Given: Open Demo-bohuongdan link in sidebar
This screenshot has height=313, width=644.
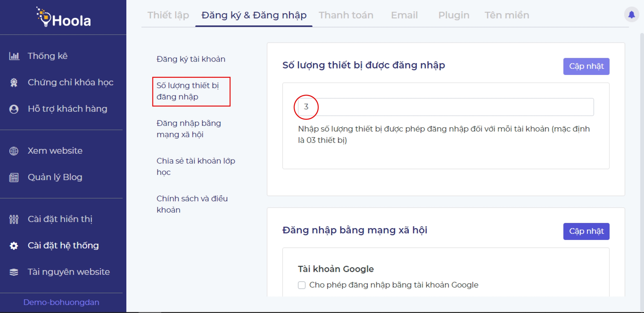Looking at the screenshot, I should pyautogui.click(x=61, y=302).
